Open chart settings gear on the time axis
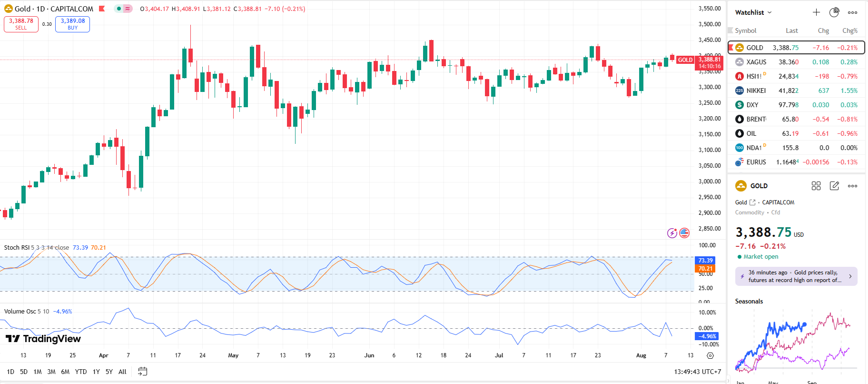 710,355
